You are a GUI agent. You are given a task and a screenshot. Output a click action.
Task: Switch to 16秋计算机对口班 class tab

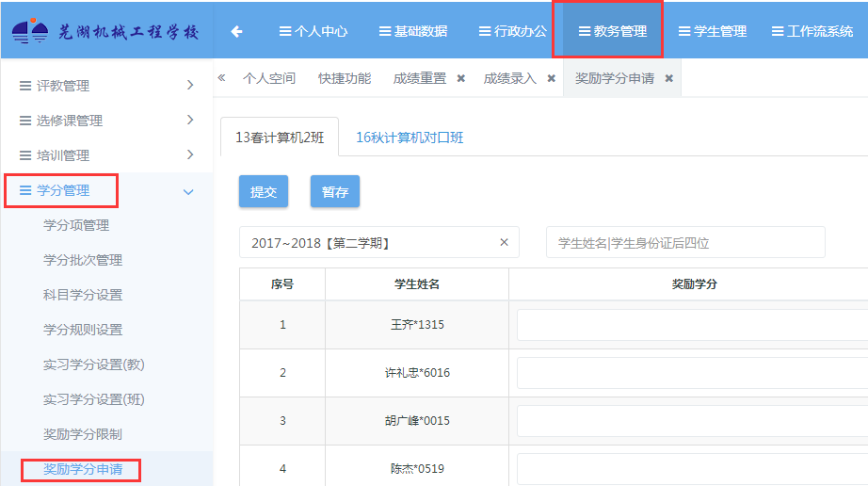[x=410, y=138]
